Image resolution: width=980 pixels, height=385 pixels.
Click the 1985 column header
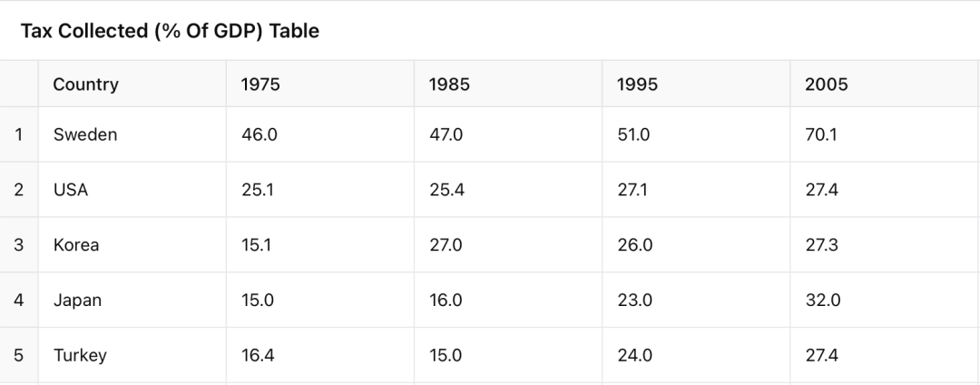(x=449, y=84)
